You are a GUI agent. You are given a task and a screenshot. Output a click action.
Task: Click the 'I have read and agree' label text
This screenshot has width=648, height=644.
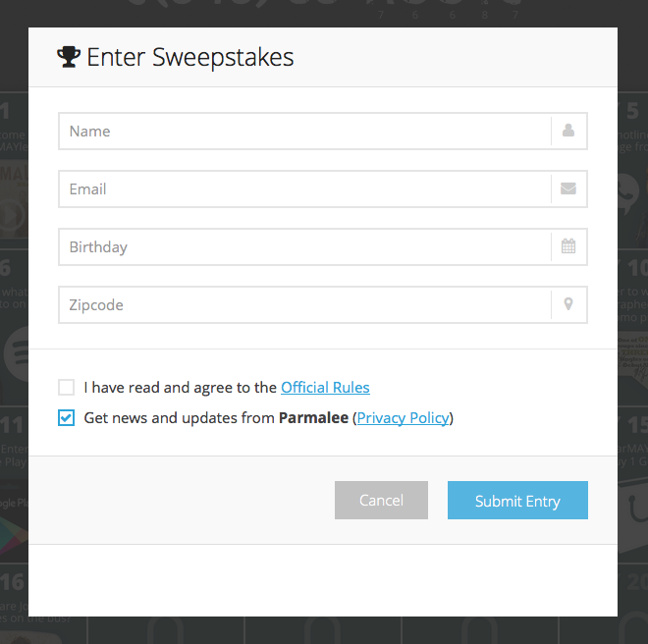pyautogui.click(x=181, y=388)
